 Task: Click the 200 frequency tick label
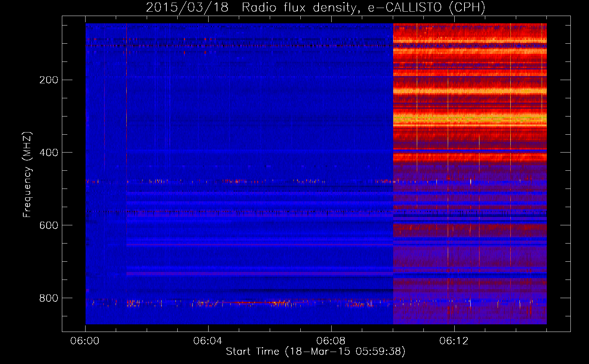49,80
